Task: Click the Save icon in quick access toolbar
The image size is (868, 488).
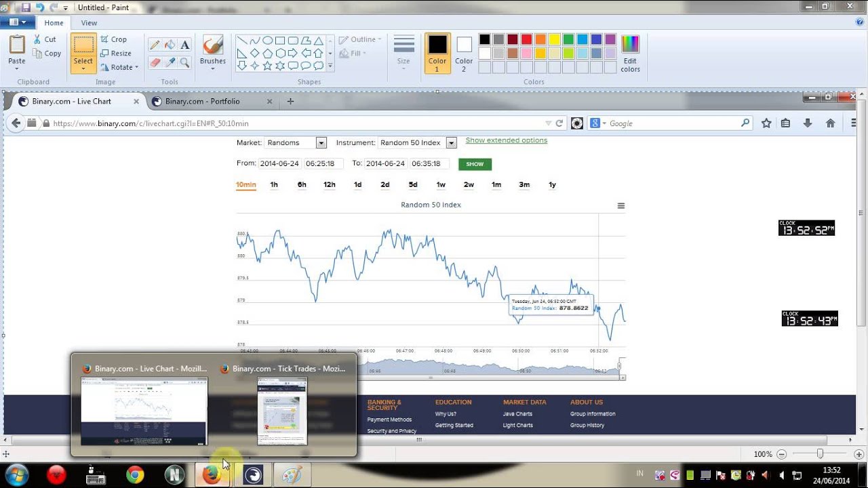Action: pos(26,7)
